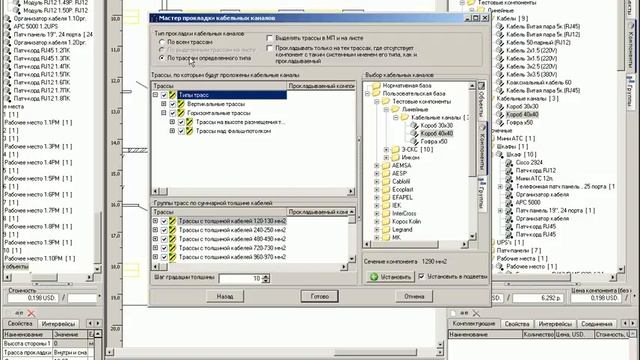Select the Гофра x50 component icon in the wizard tree
Image resolution: width=640 pixels, height=360 pixels.
(x=414, y=142)
